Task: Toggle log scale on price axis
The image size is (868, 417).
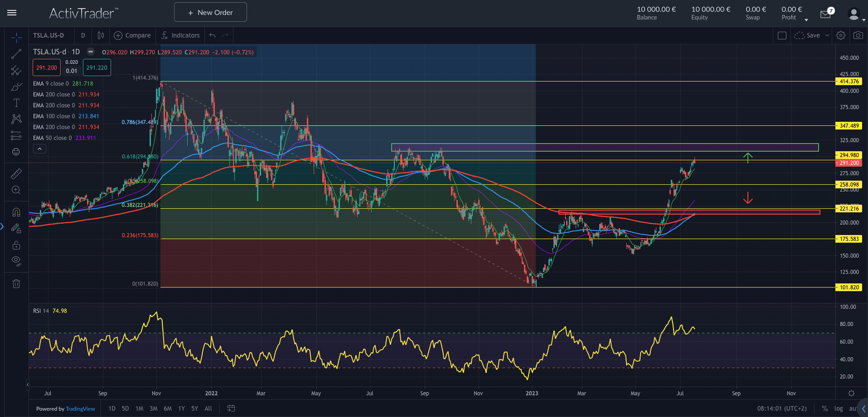Action: tap(839, 408)
